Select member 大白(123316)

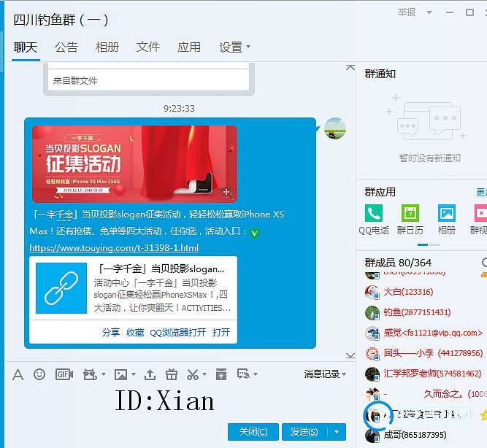[408, 292]
